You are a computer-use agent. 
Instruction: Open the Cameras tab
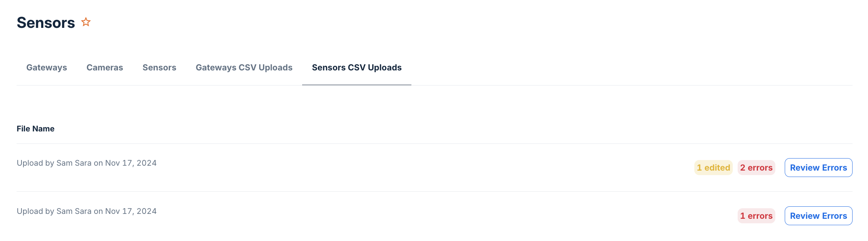click(x=104, y=68)
